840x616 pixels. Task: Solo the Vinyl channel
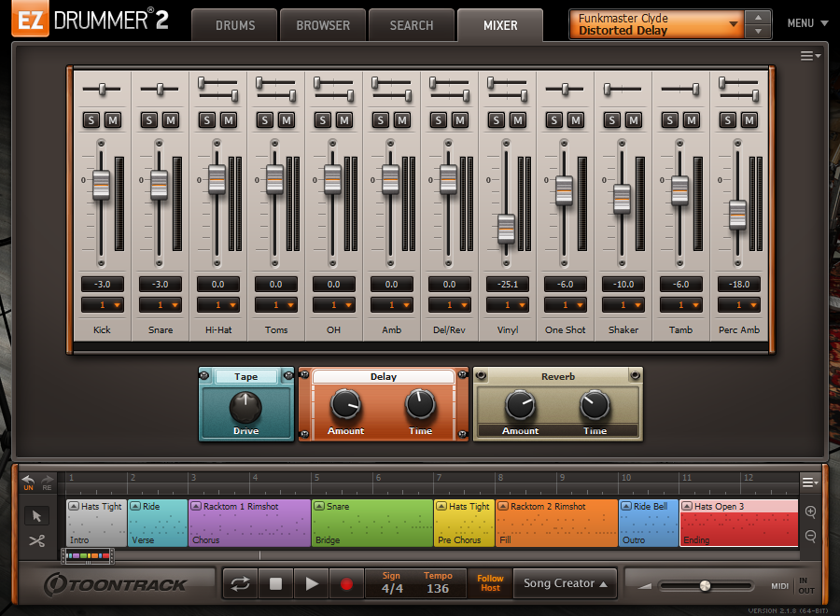pos(497,120)
